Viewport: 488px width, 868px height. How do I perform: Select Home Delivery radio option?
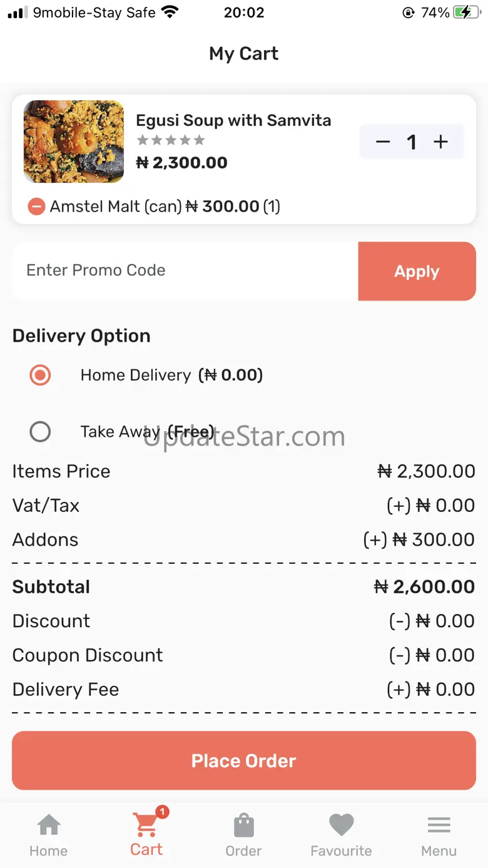point(40,375)
